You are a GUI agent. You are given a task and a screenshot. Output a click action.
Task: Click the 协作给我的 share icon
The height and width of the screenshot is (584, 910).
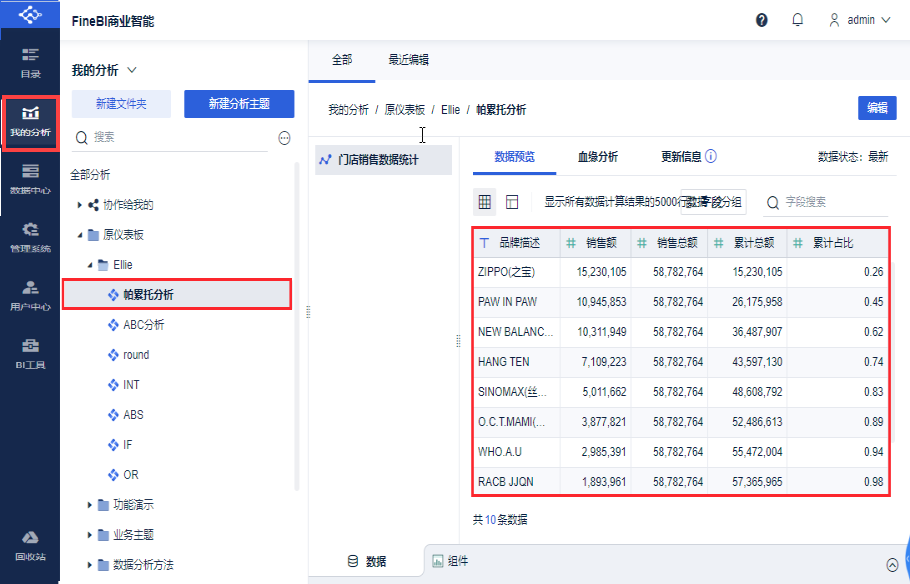(x=93, y=205)
